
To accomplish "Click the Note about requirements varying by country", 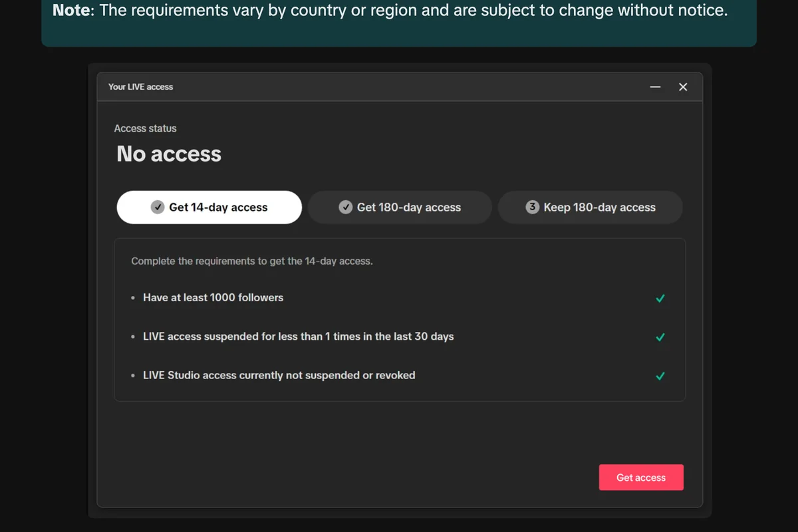I will (390, 11).
